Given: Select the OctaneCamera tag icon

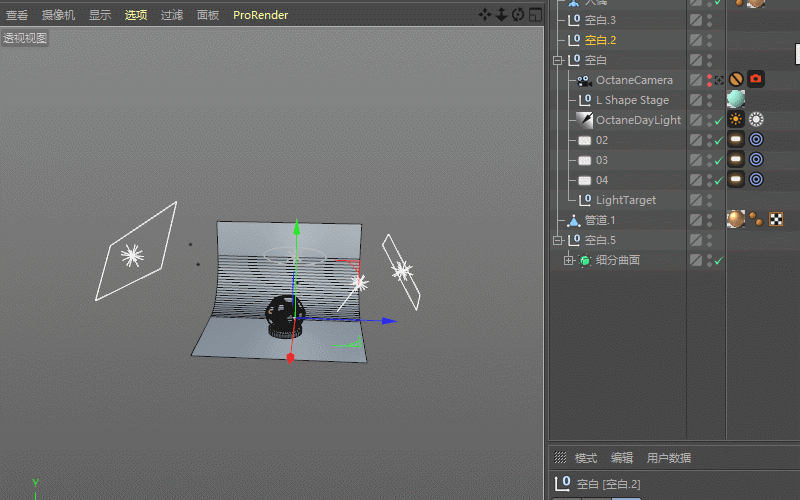Looking at the screenshot, I should [756, 79].
